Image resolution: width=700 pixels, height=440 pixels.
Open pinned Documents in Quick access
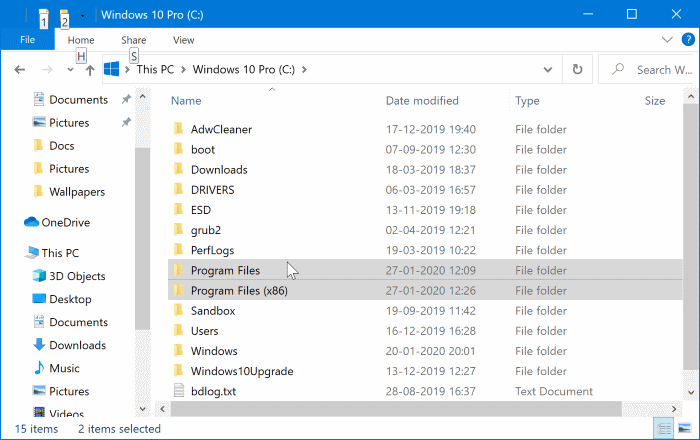[x=78, y=100]
